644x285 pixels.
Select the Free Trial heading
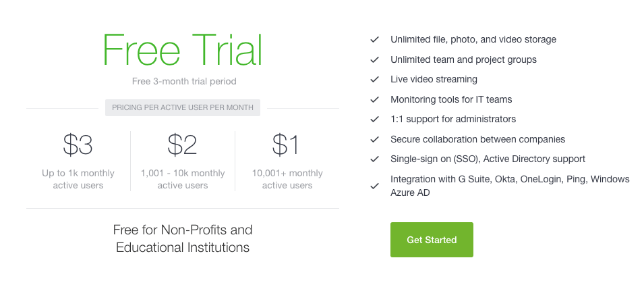tap(182, 50)
